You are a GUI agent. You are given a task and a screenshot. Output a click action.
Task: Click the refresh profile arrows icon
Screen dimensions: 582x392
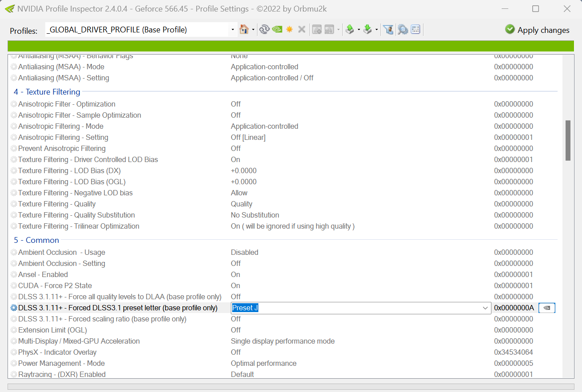[265, 30]
